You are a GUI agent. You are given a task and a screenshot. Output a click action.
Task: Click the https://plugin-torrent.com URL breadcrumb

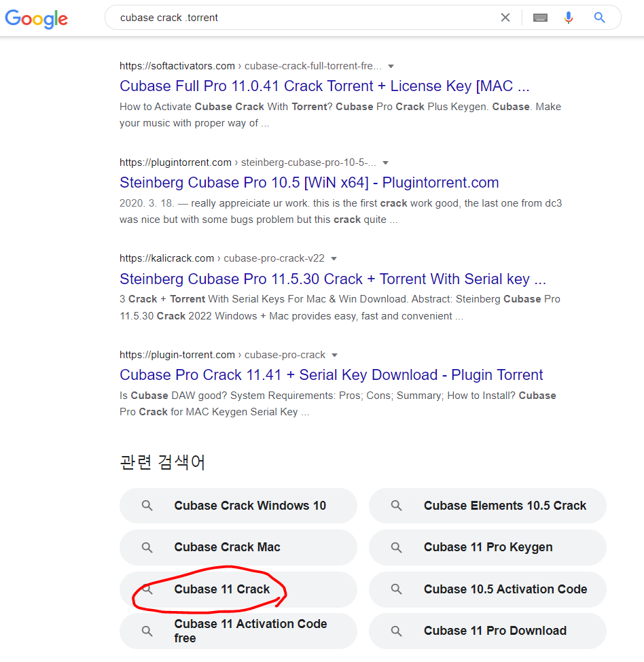pos(222,355)
